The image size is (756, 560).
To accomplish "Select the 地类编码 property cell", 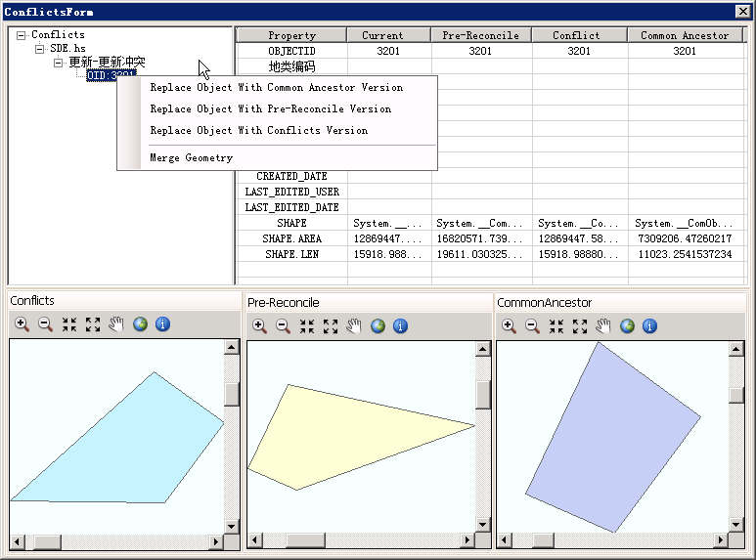I will tap(291, 66).
